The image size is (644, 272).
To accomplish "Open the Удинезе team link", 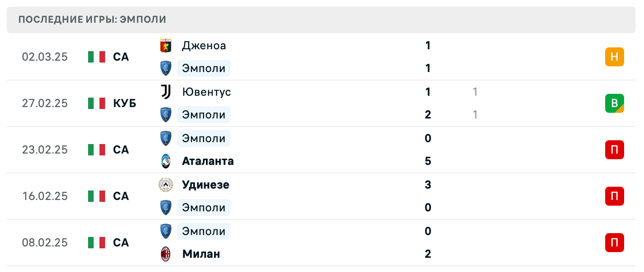I will [x=206, y=185].
